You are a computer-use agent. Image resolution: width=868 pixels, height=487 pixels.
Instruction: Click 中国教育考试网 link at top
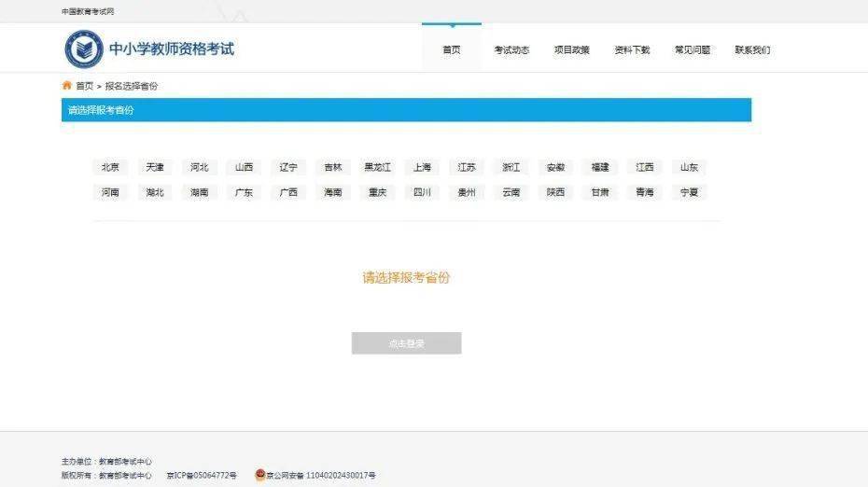pyautogui.click(x=88, y=11)
